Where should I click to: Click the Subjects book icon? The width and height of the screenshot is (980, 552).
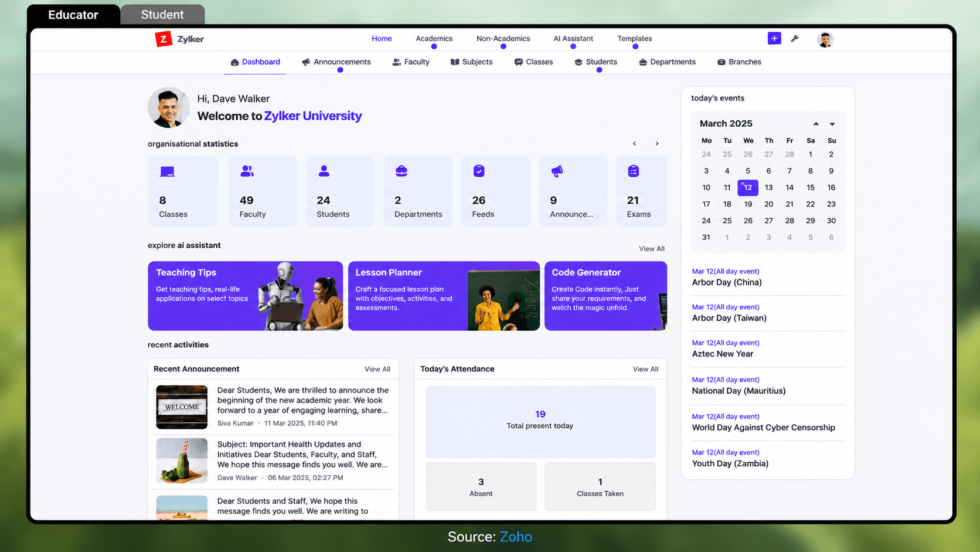(x=455, y=62)
